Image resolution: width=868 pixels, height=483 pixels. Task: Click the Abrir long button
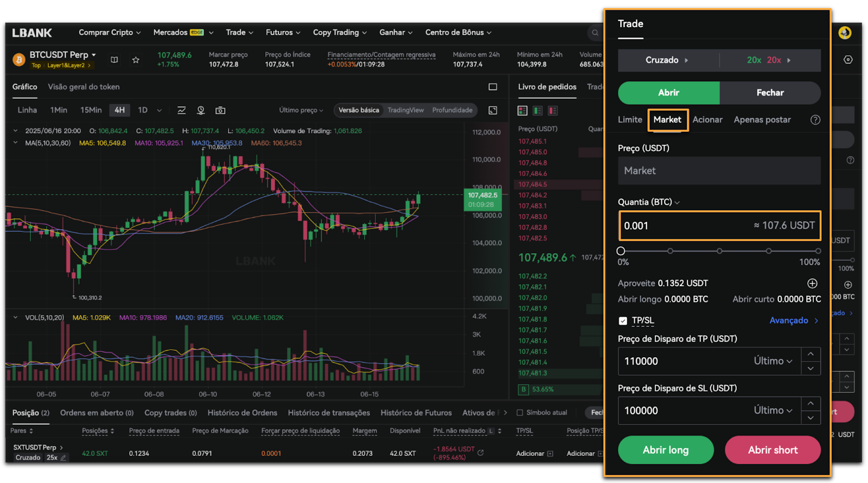(x=666, y=450)
